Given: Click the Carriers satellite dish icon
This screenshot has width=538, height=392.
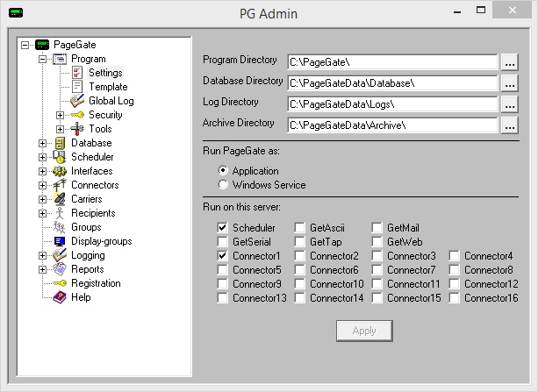Looking at the screenshot, I should point(60,199).
